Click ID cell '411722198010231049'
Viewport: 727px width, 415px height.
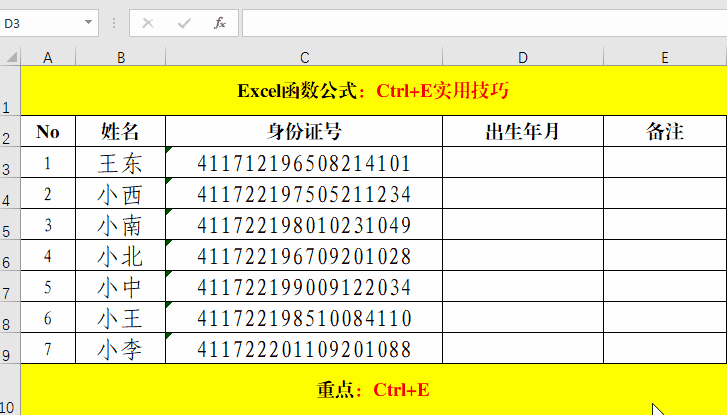pyautogui.click(x=304, y=224)
